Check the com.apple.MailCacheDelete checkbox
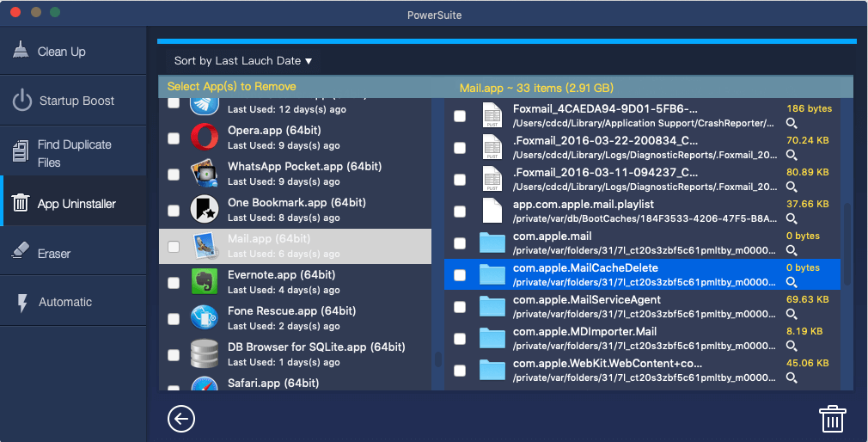Image resolution: width=868 pixels, height=442 pixels. click(460, 275)
